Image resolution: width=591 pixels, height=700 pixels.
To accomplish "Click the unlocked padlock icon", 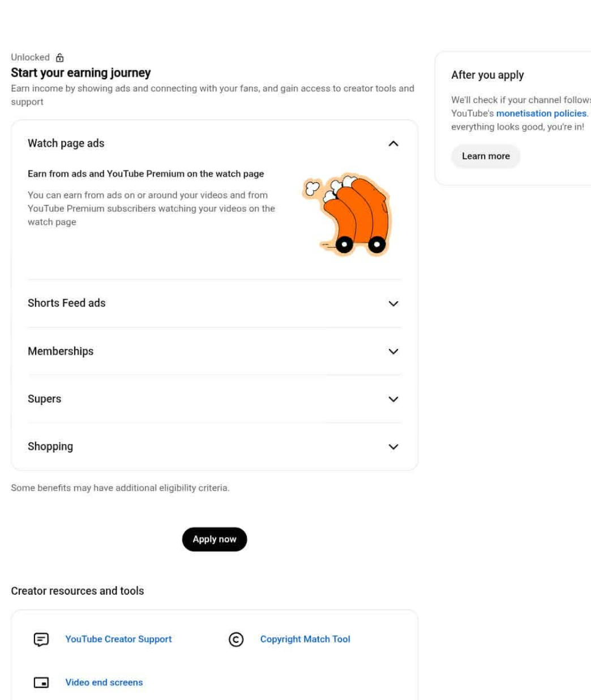I will click(60, 58).
